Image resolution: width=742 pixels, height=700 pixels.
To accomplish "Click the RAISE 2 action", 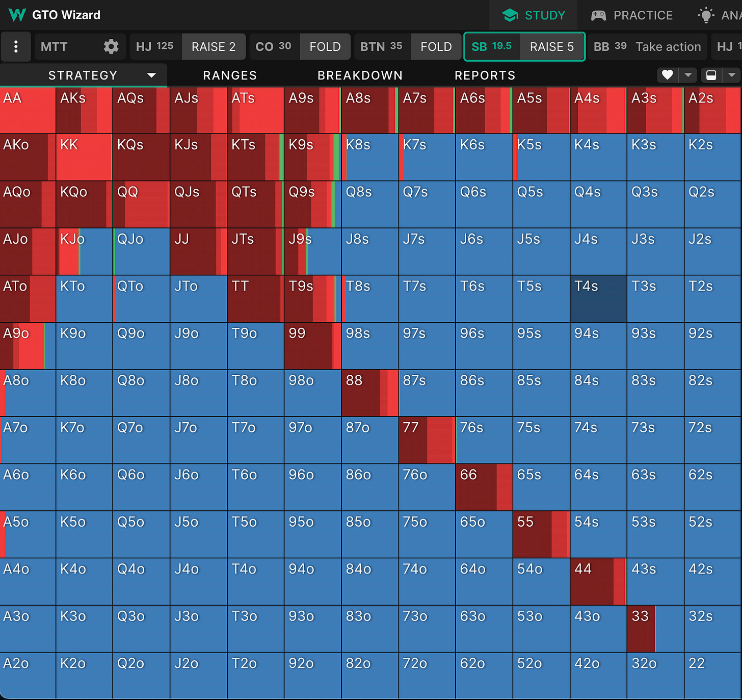I will pos(214,47).
